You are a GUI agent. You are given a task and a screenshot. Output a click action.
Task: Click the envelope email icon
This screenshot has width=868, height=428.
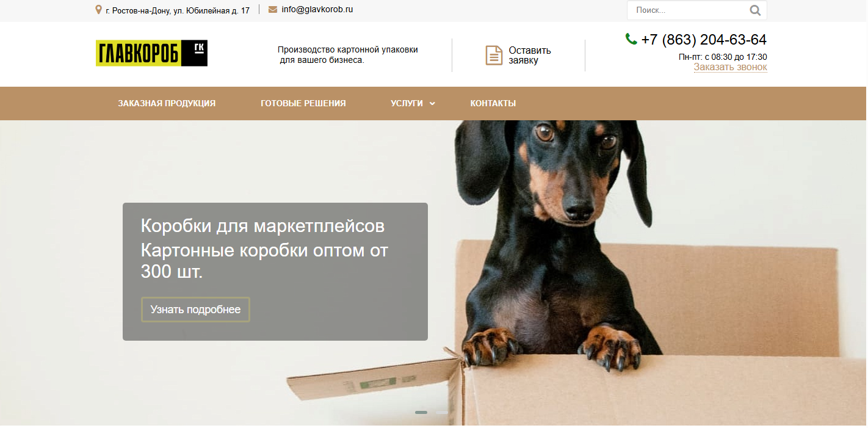273,9
